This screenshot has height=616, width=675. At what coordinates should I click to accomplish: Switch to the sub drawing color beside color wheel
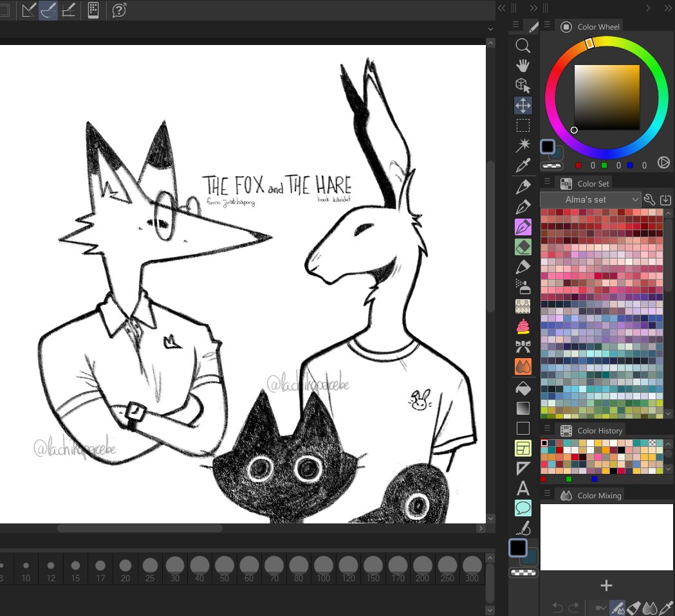coord(557,152)
